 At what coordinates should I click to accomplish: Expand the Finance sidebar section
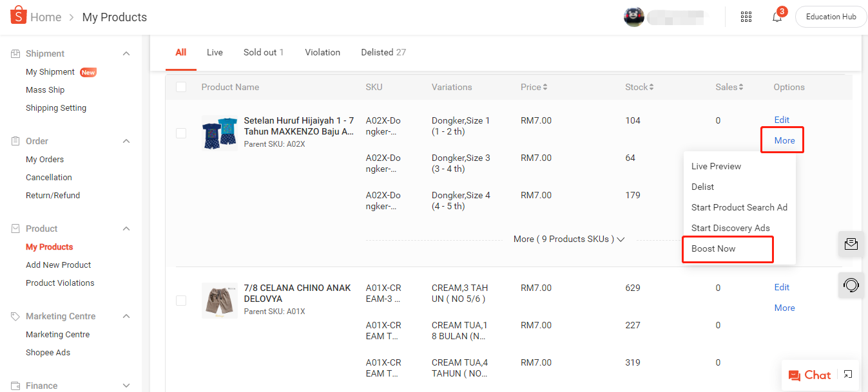(126, 386)
